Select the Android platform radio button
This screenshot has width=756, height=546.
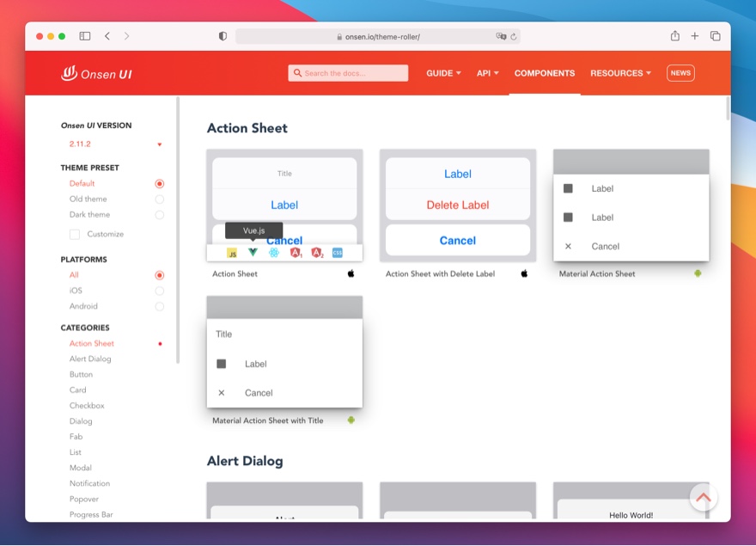point(160,307)
